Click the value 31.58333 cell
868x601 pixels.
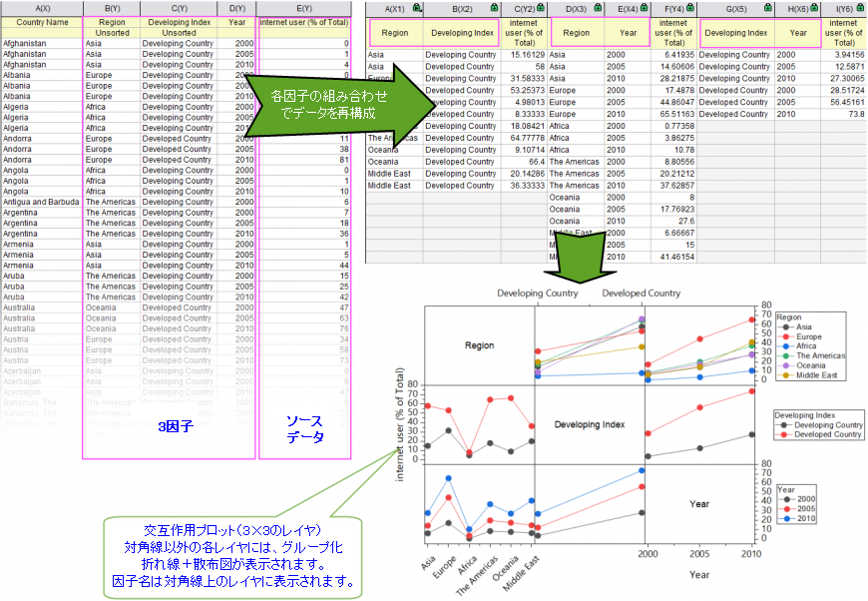coord(524,79)
